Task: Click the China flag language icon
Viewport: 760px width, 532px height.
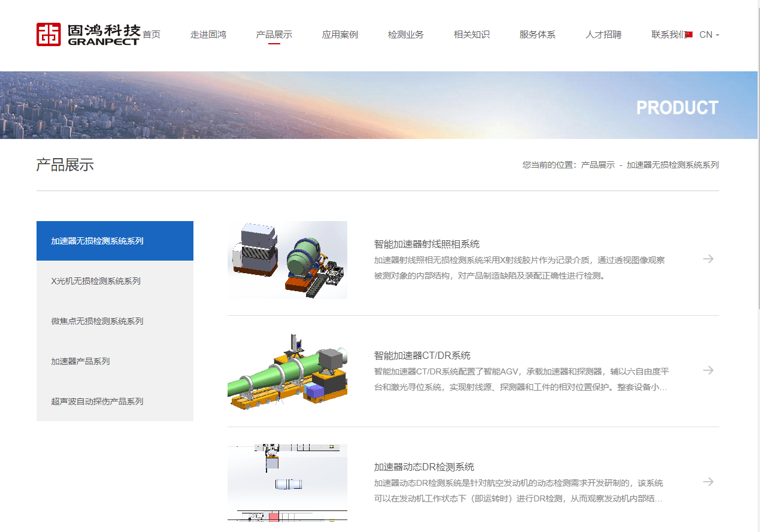Action: [x=689, y=35]
